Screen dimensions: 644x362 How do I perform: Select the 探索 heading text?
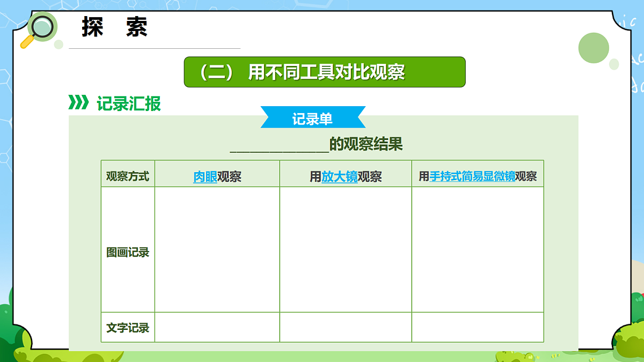click(115, 27)
